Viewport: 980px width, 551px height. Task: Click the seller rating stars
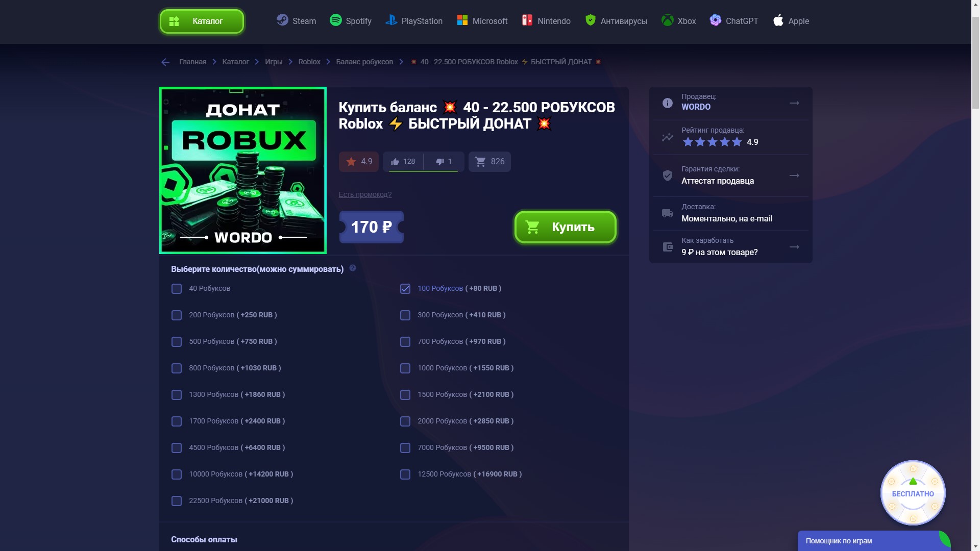pyautogui.click(x=712, y=142)
